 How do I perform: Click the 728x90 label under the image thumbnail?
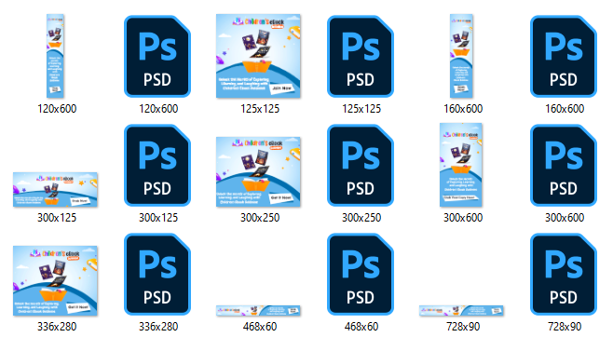pos(463,327)
